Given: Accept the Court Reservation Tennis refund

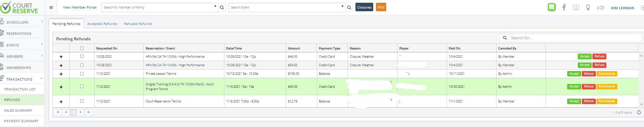Looking at the screenshot, I should pos(574,101).
